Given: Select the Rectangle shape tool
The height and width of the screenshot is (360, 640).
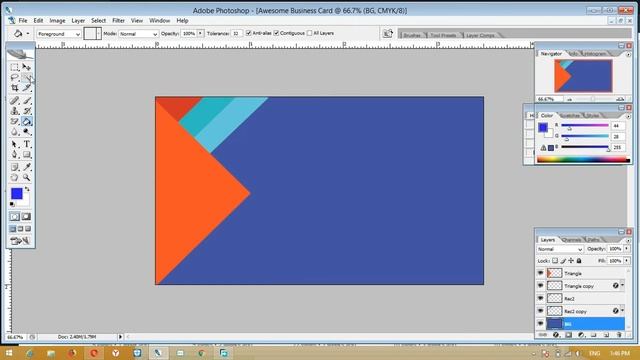Looking at the screenshot, I should point(27,155).
